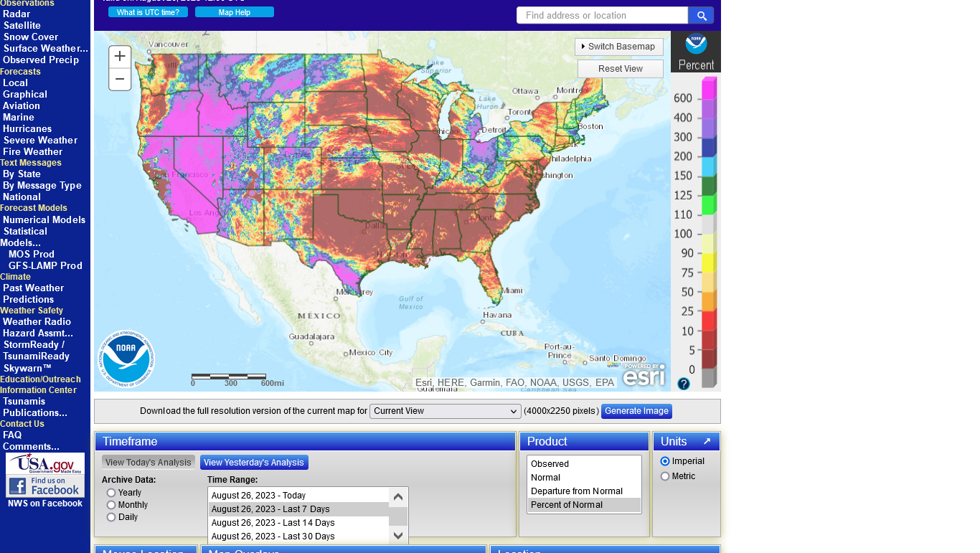Open Observed Precip sidebar link

tap(41, 60)
